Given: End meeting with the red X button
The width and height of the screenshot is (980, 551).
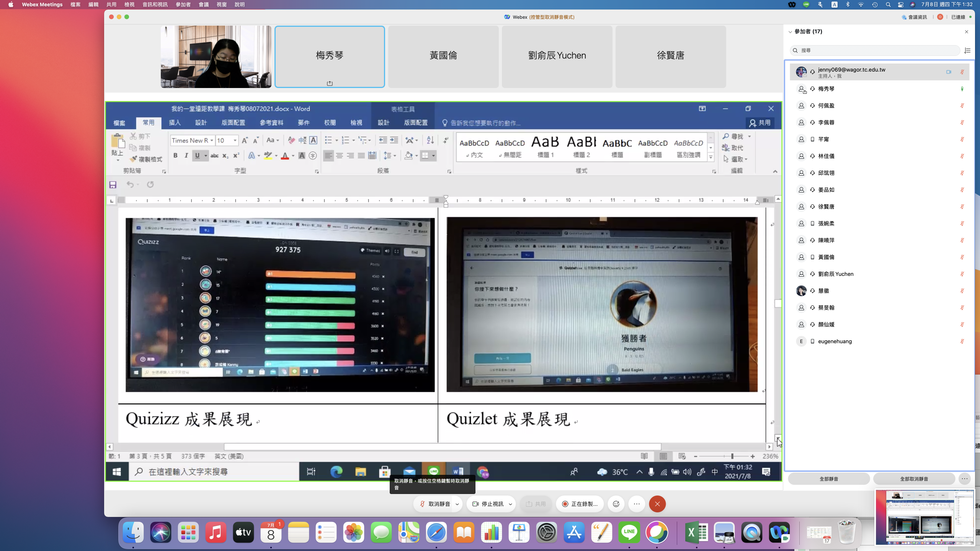Looking at the screenshot, I should tap(657, 504).
